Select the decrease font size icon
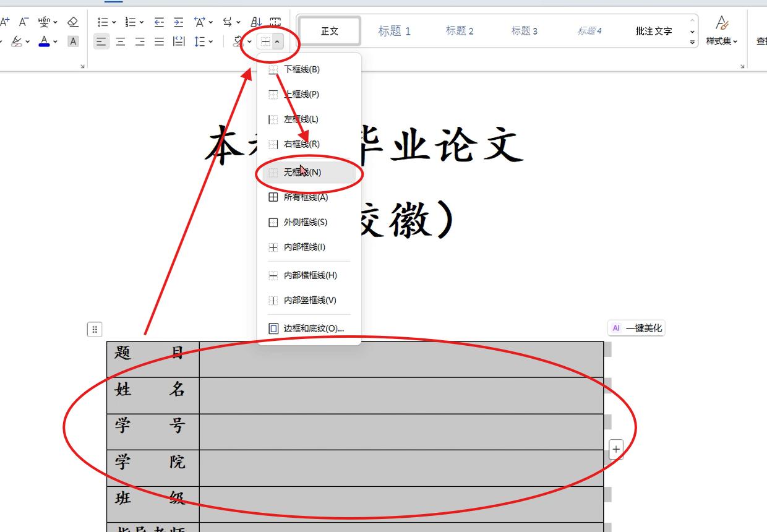The image size is (767, 532). 23,22
